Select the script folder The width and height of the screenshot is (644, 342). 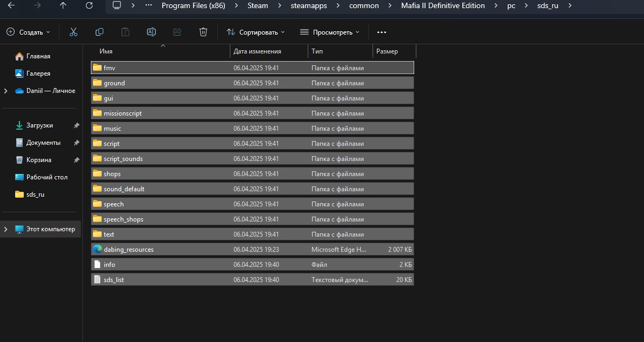coord(252,144)
